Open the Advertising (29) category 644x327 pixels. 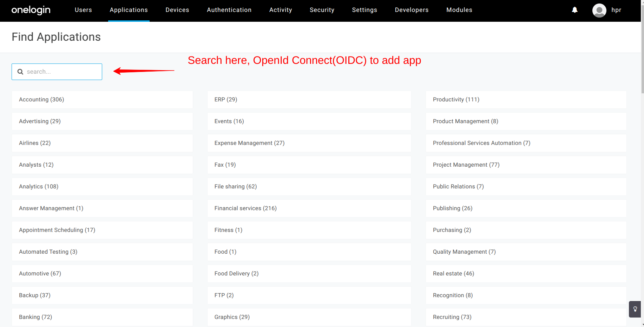(x=102, y=121)
